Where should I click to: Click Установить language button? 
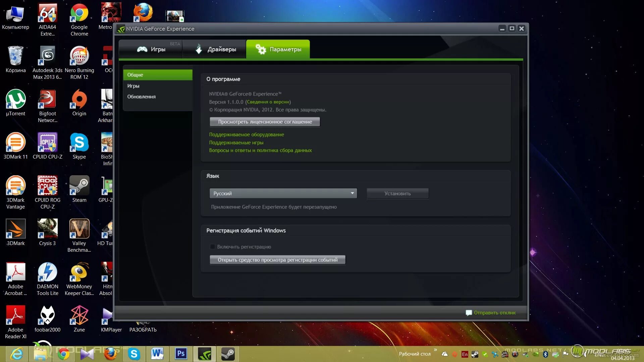click(397, 193)
